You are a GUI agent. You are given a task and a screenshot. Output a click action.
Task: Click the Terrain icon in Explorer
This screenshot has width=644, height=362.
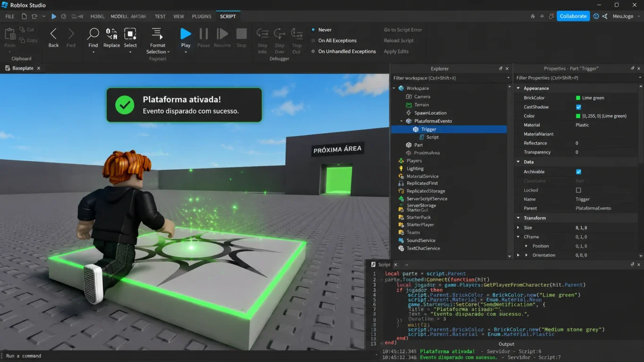click(409, 105)
